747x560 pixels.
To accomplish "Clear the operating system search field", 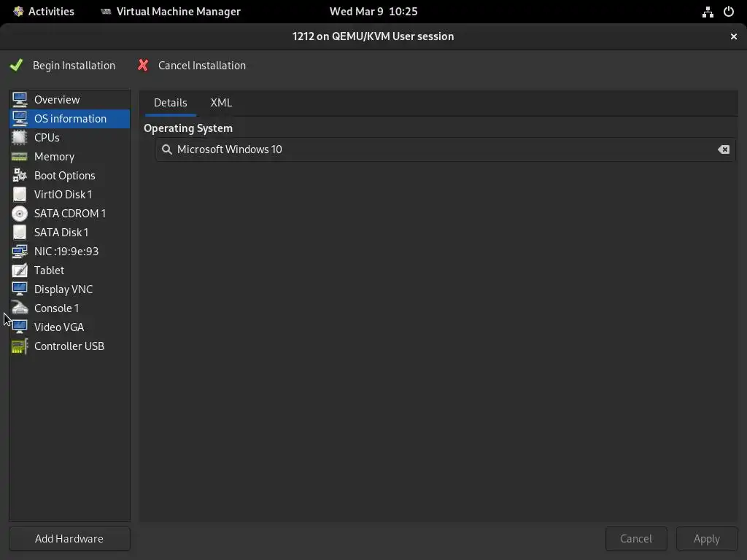I will pos(723,149).
